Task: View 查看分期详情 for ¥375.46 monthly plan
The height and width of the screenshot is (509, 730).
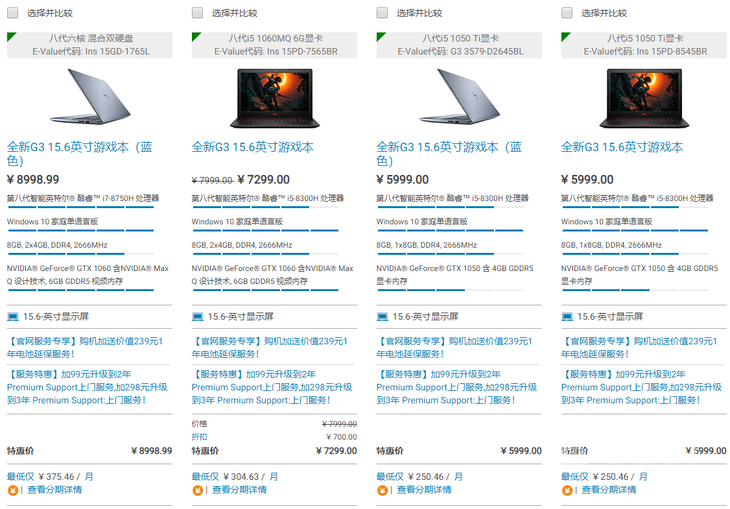Action: tap(54, 490)
